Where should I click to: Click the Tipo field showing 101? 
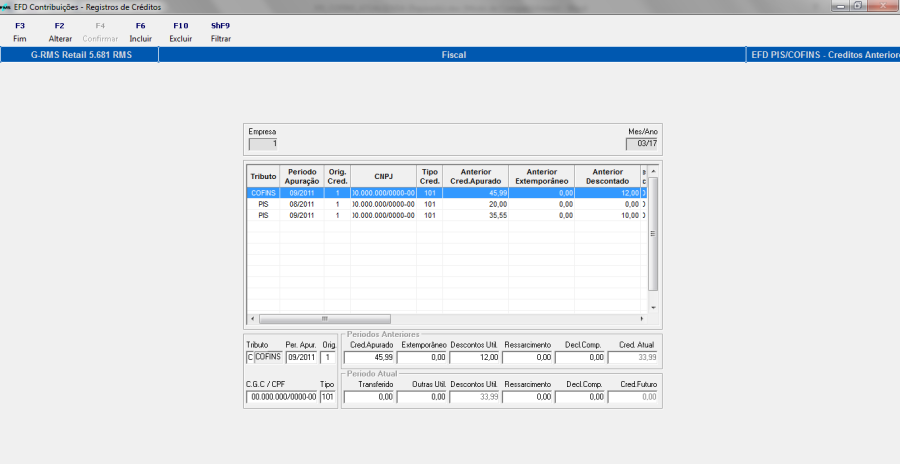tap(328, 397)
